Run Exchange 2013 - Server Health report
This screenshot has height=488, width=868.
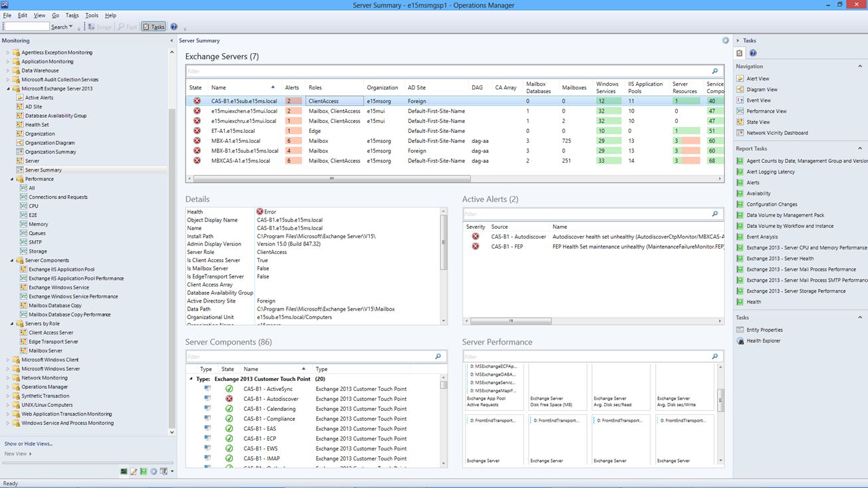tap(780, 259)
